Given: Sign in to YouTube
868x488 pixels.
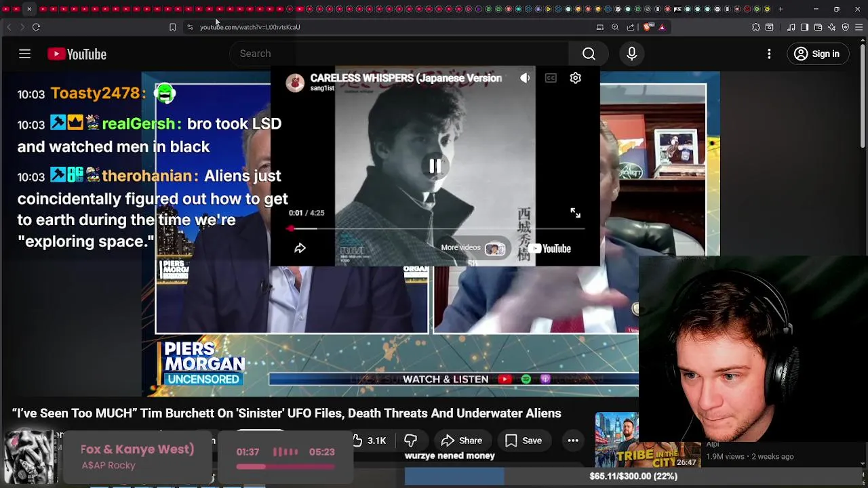Looking at the screenshot, I should coord(816,54).
